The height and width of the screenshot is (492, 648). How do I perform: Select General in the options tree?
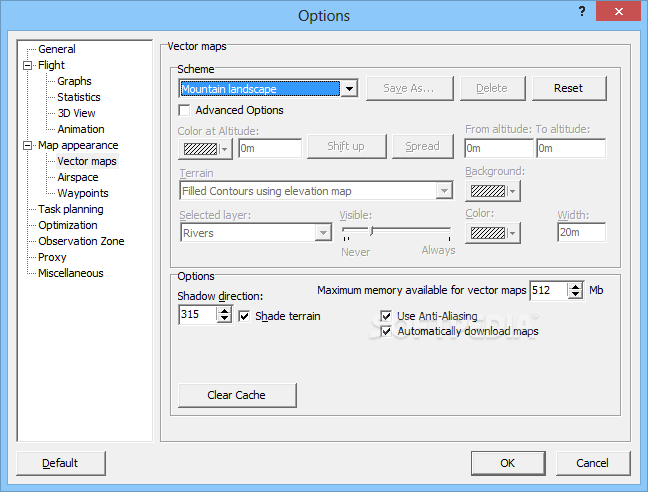click(57, 49)
